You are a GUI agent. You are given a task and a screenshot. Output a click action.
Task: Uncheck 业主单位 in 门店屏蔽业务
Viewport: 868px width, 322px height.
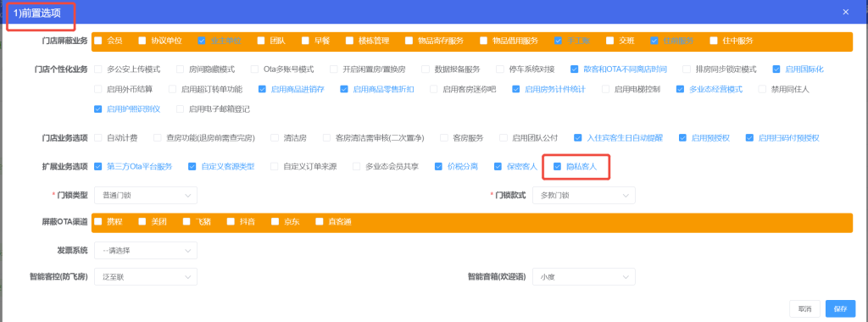[202, 41]
